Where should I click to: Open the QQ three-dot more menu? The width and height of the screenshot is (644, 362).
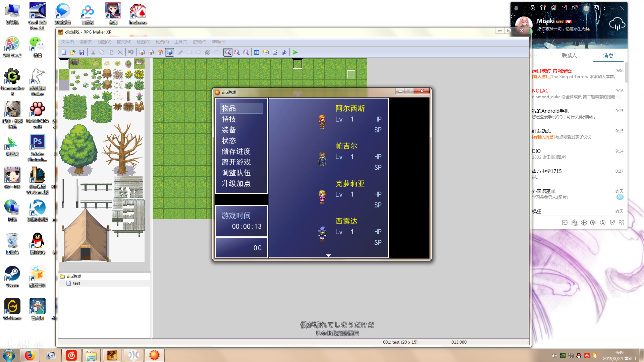point(604,8)
